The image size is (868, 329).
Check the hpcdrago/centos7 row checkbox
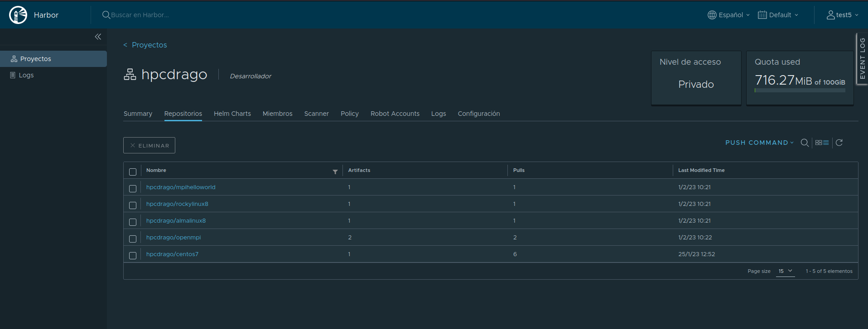[133, 256]
